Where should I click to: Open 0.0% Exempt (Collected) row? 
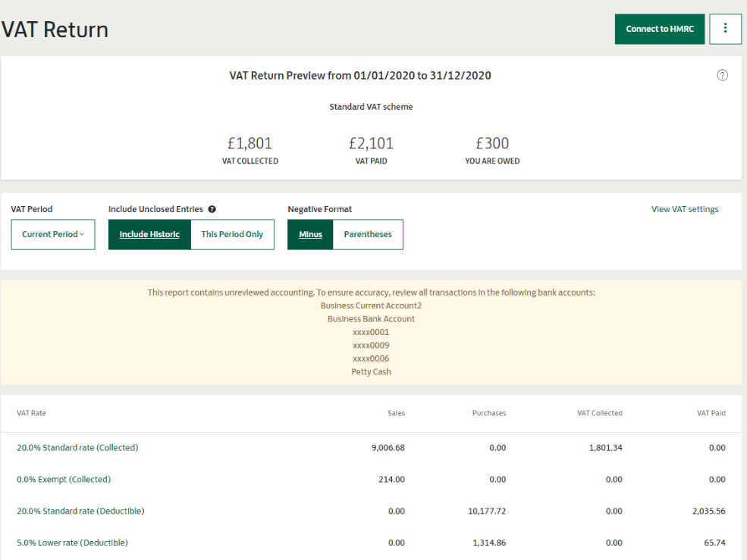click(x=64, y=480)
